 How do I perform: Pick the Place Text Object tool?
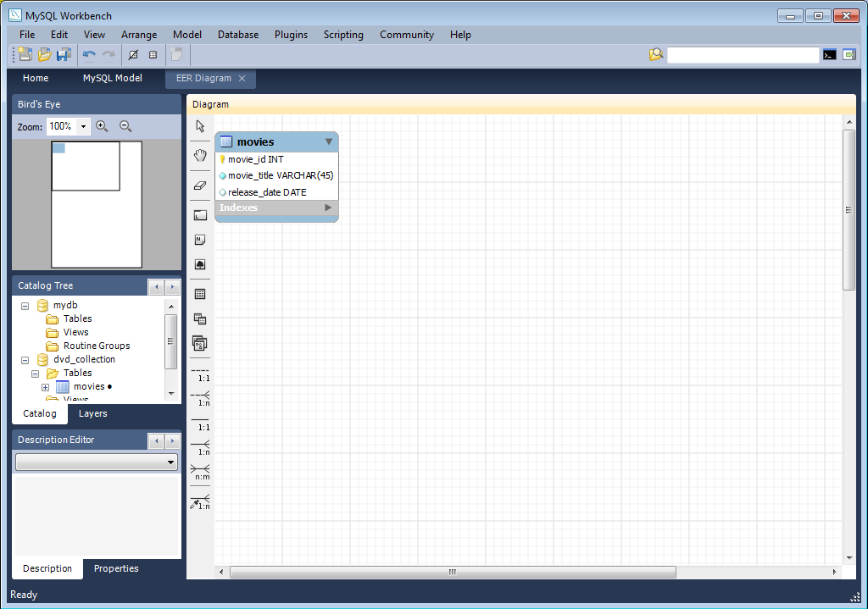(200, 240)
